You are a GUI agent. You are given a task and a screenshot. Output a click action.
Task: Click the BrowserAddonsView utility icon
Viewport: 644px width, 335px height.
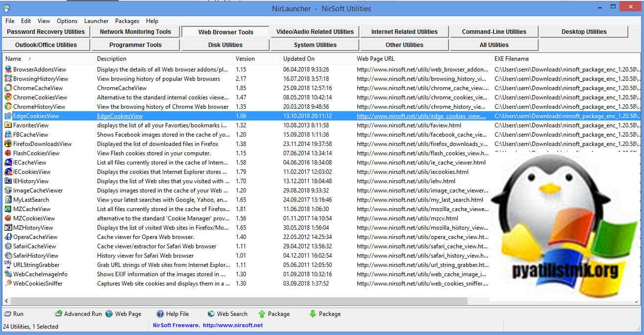tap(8, 70)
